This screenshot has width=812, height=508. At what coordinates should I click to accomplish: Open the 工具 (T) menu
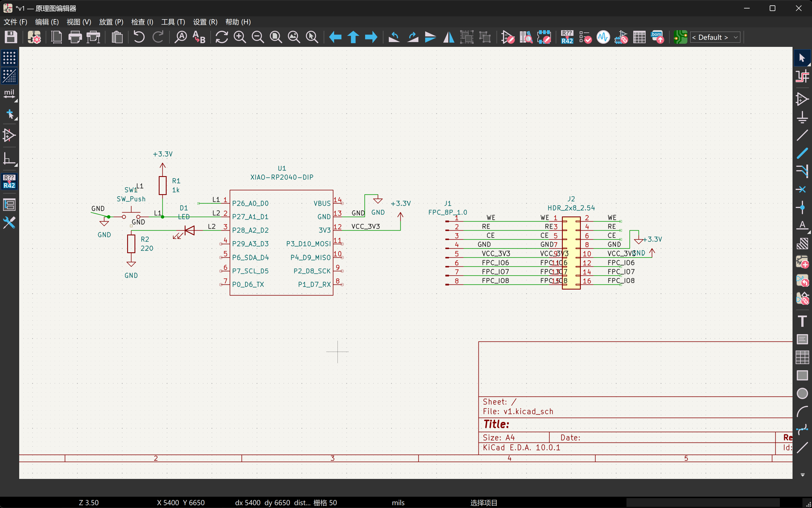point(173,22)
